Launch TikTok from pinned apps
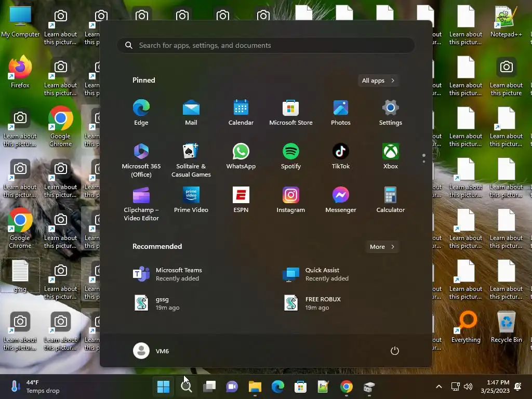This screenshot has width=532, height=399. tap(341, 156)
